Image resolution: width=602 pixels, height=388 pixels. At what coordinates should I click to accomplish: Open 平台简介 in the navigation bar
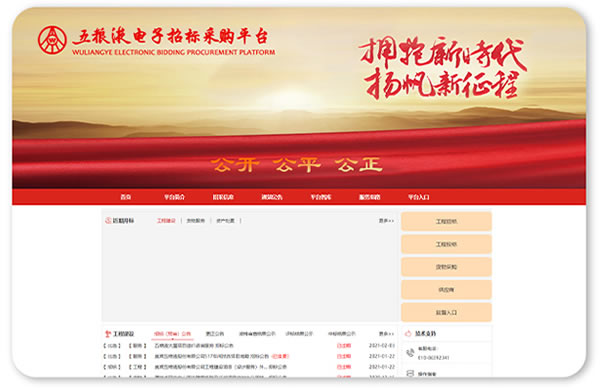pyautogui.click(x=174, y=197)
